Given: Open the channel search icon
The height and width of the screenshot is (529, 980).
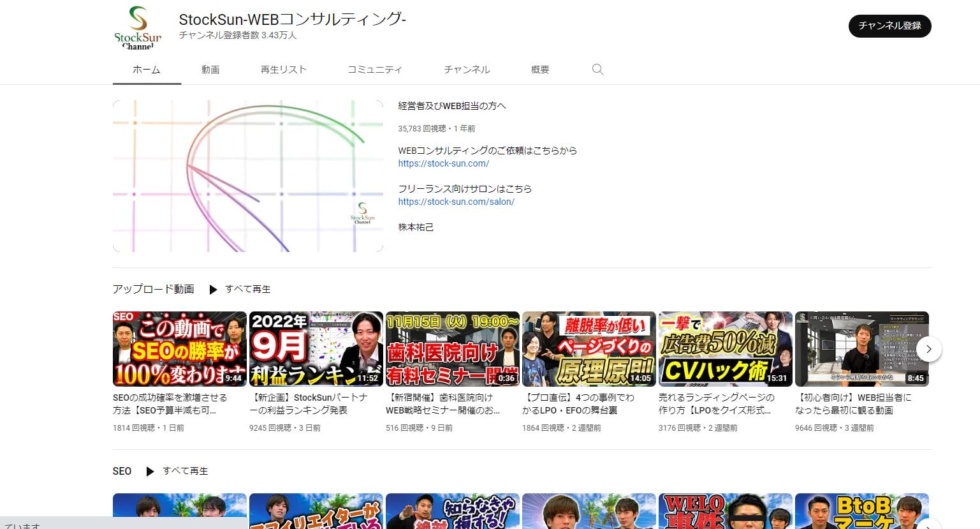Looking at the screenshot, I should [597, 70].
